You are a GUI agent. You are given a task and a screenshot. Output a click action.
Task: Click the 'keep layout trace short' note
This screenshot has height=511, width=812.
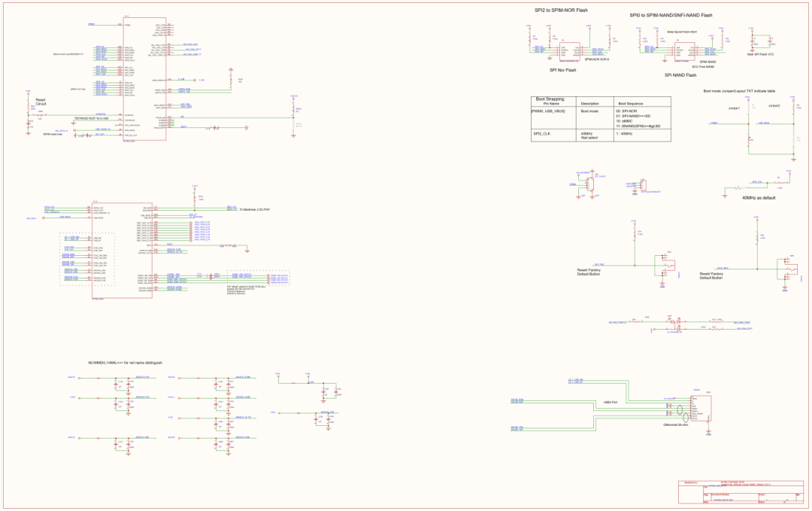click(x=681, y=32)
